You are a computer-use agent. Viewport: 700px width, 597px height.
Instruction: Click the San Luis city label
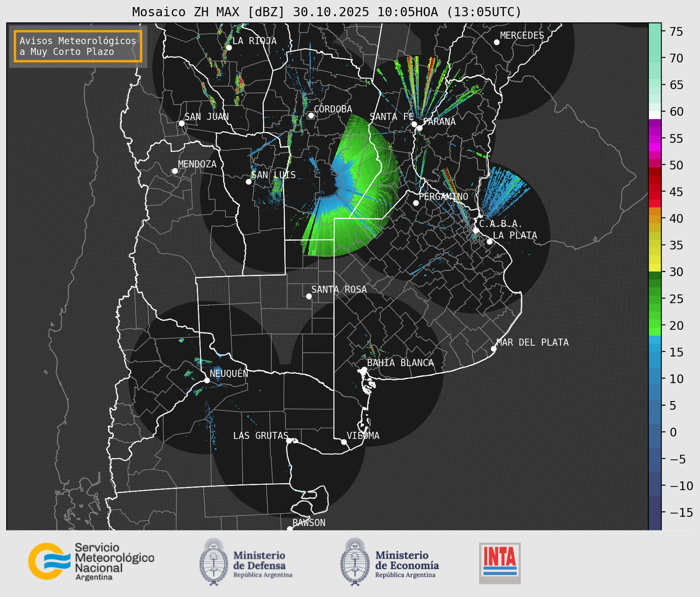pyautogui.click(x=273, y=175)
